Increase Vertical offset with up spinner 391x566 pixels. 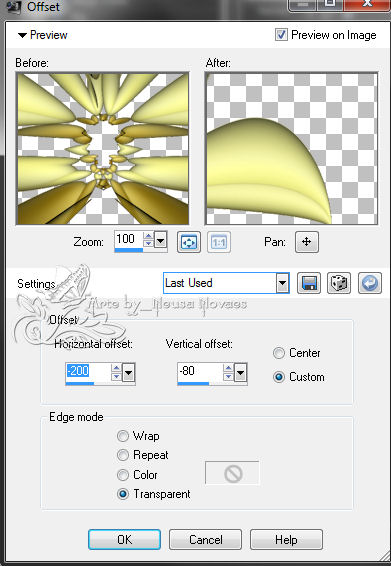[x=228, y=368]
